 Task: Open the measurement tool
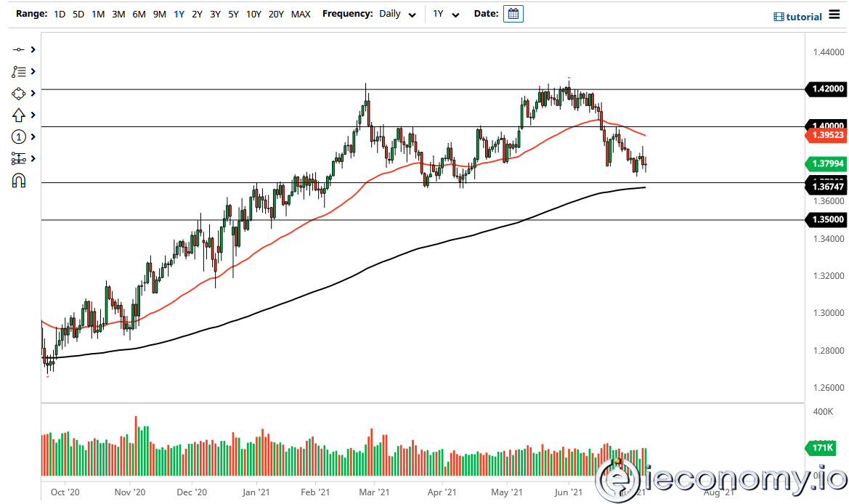(18, 158)
